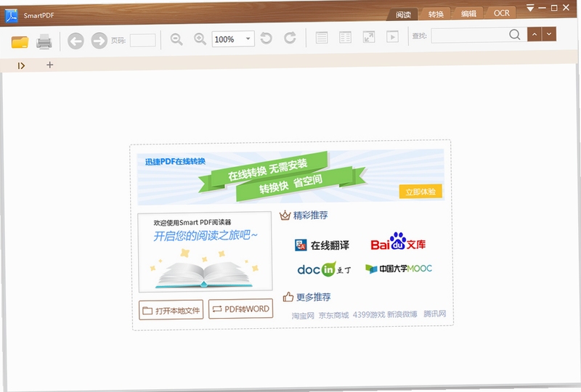The image size is (581, 392).
Task: Open file using yellow folder icon
Action: (20, 42)
